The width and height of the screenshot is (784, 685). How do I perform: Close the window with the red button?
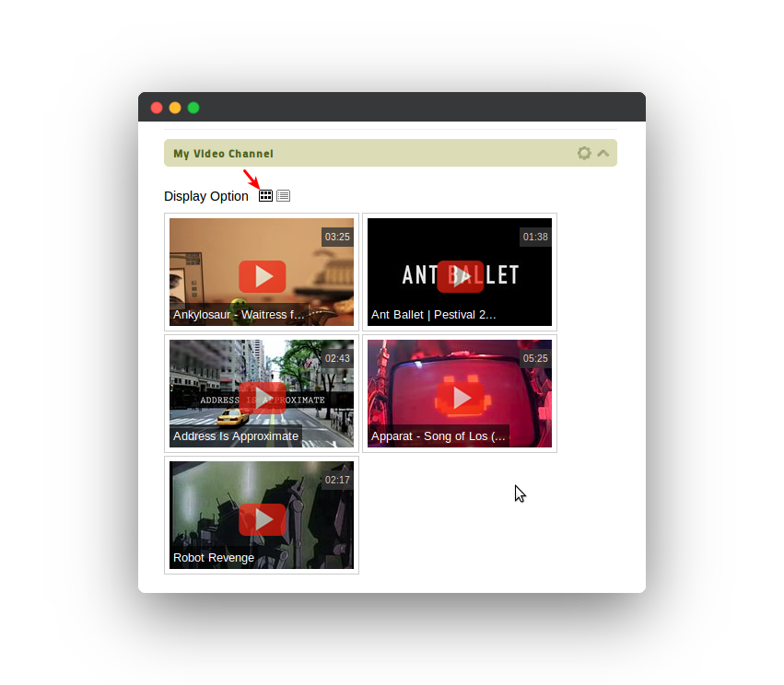(157, 108)
